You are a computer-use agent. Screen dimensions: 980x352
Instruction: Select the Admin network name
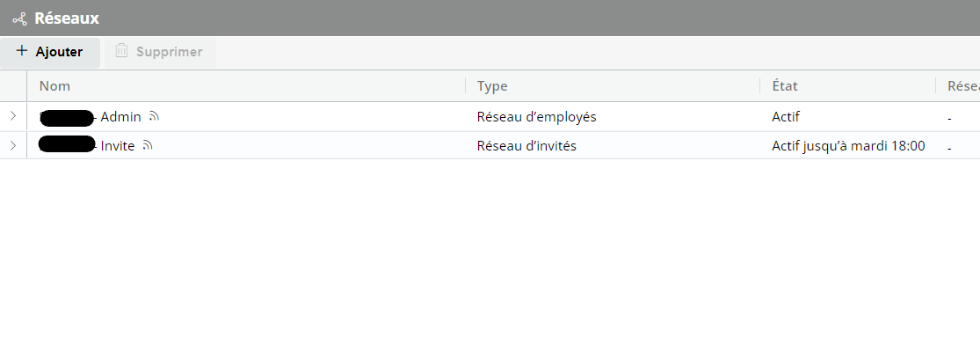[120, 116]
